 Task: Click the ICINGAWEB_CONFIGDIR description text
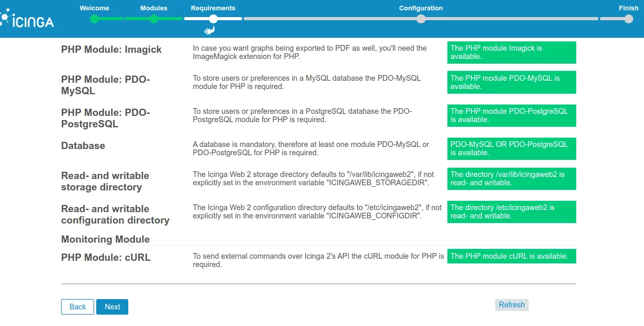coord(317,212)
